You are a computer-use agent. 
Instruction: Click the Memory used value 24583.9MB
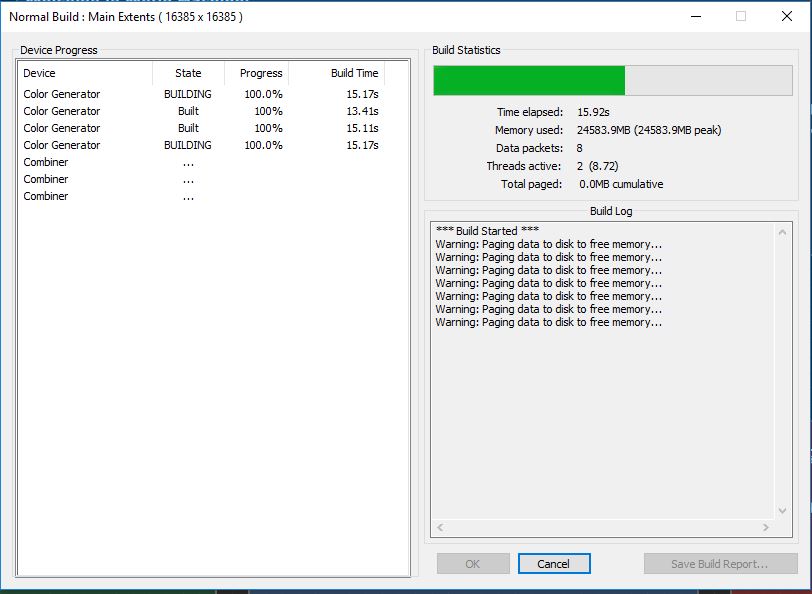pos(649,130)
